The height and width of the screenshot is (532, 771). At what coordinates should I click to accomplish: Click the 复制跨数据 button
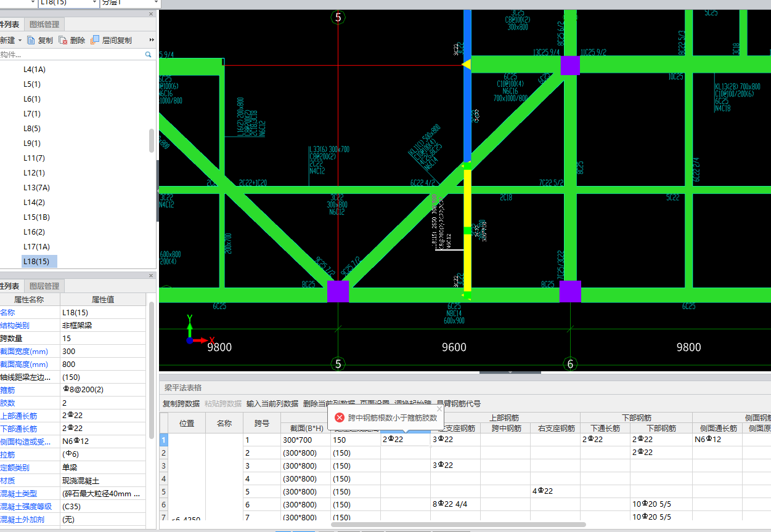coord(181,404)
